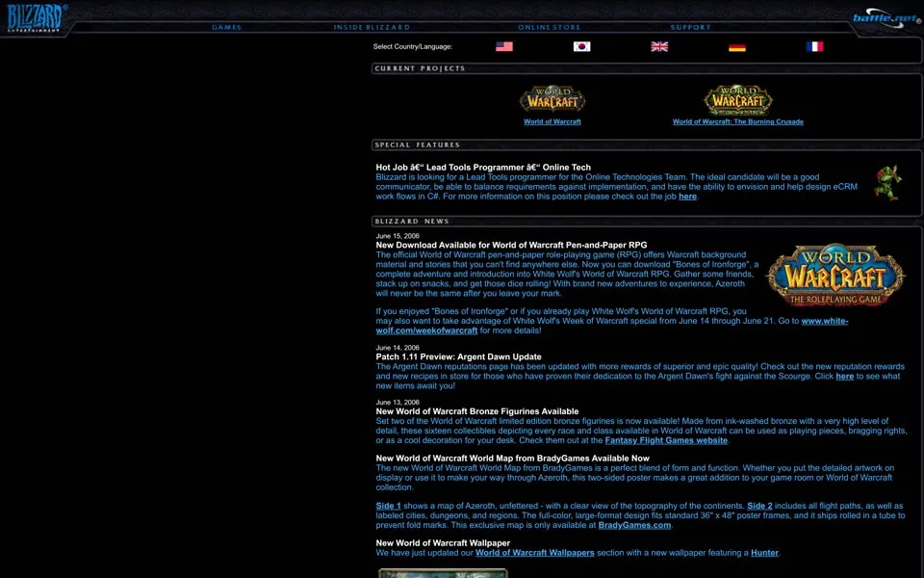Click the Select Country/Language label
The image size is (924, 578).
(x=413, y=46)
